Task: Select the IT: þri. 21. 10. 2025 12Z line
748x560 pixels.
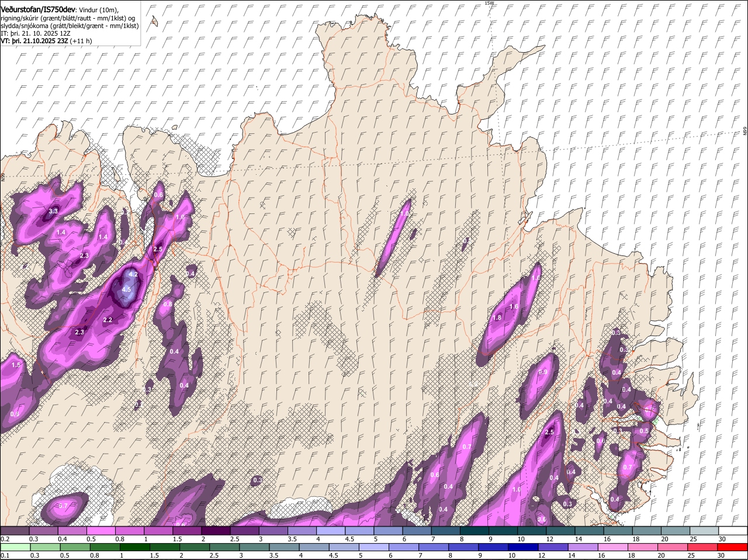Action: 36,33
